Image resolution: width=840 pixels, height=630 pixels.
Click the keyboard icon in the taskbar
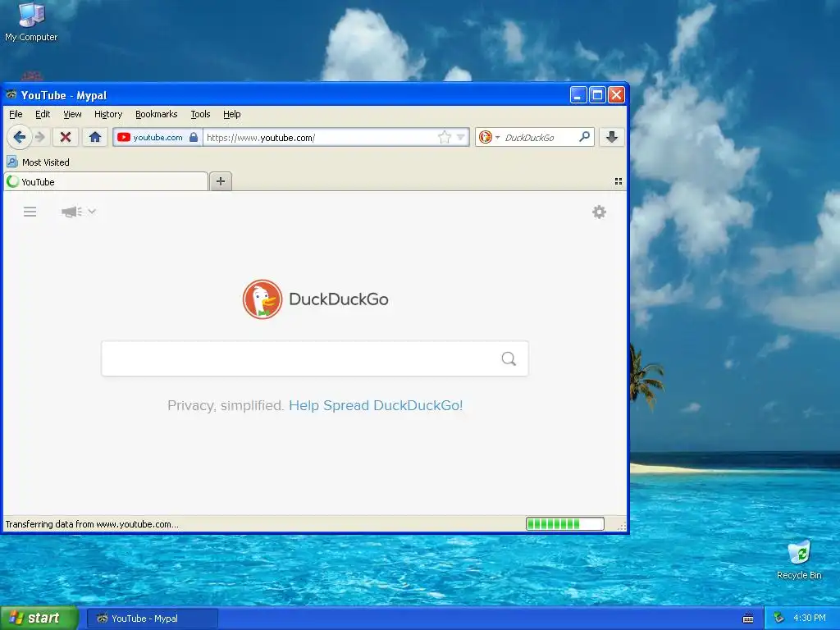[748, 619]
